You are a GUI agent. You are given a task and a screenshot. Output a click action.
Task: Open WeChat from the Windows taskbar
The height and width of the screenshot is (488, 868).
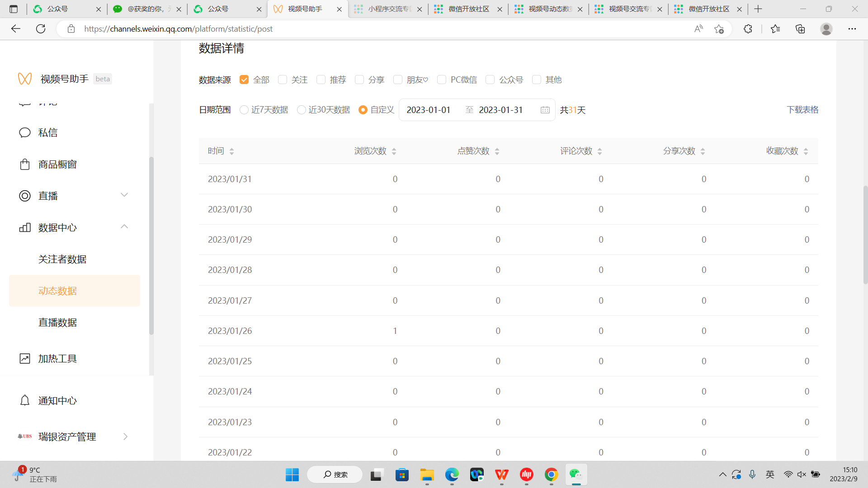pos(576,474)
